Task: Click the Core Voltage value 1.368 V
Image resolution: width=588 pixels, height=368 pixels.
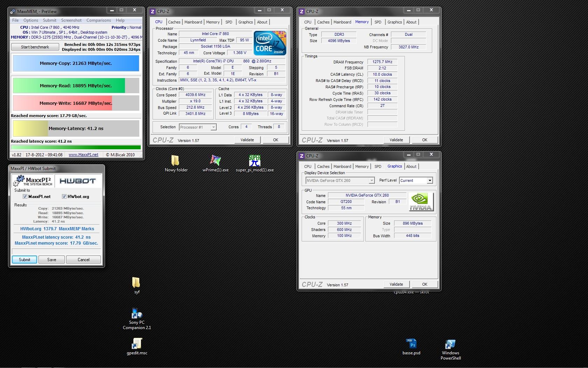Action: click(240, 53)
